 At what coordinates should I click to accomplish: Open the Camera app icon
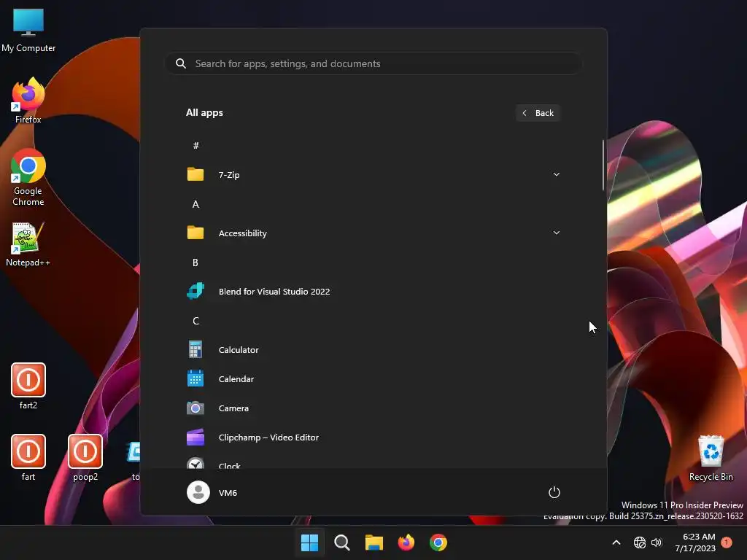point(196,408)
